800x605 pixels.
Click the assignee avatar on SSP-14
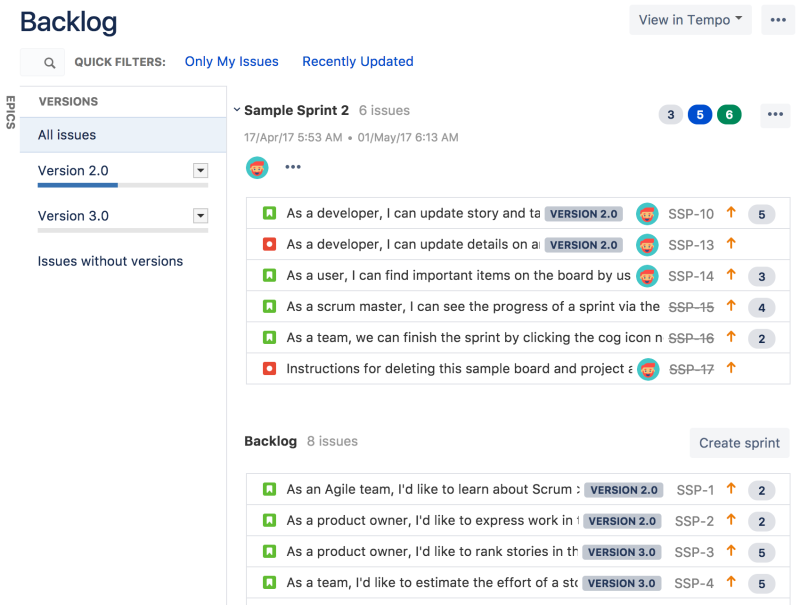pyautogui.click(x=647, y=275)
